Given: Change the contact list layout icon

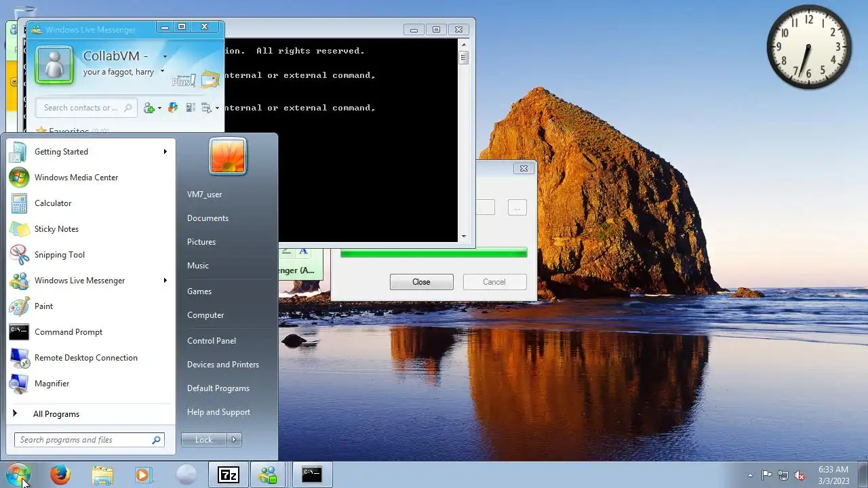Looking at the screenshot, I should click(191, 108).
